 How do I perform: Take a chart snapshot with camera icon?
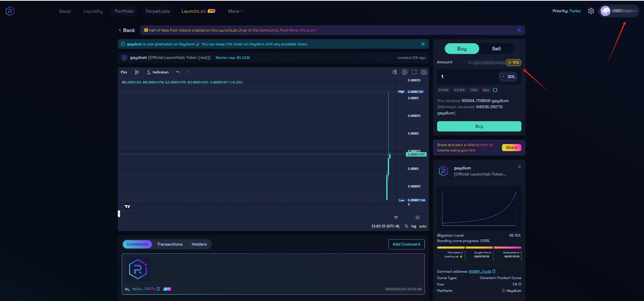pyautogui.click(x=424, y=72)
